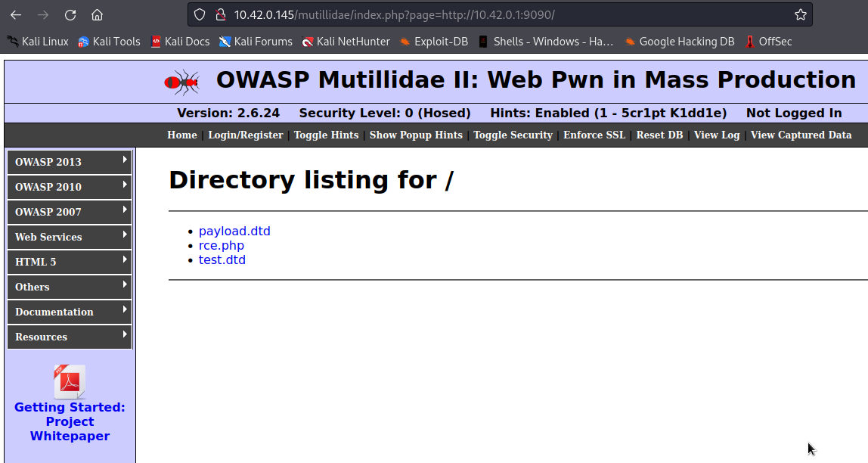Expand OWASP 2013 sidebar menu
The width and height of the screenshot is (868, 463).
point(70,162)
